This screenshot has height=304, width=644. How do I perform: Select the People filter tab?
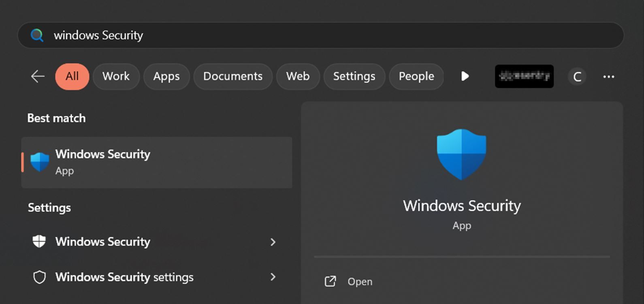416,76
